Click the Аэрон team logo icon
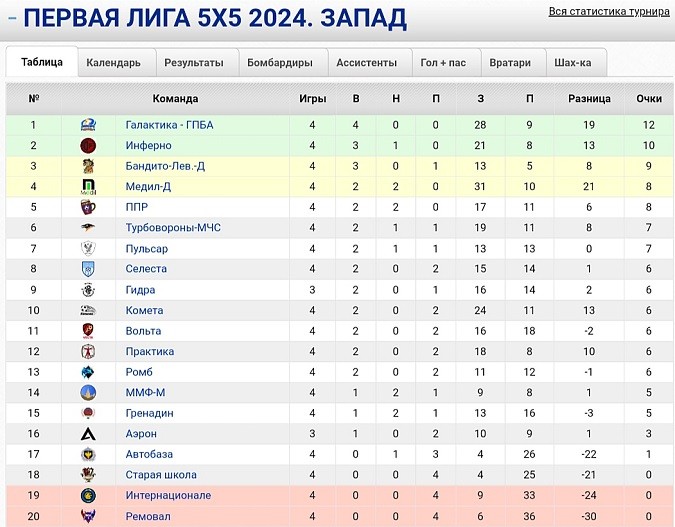This screenshot has height=527, width=675. click(x=88, y=434)
